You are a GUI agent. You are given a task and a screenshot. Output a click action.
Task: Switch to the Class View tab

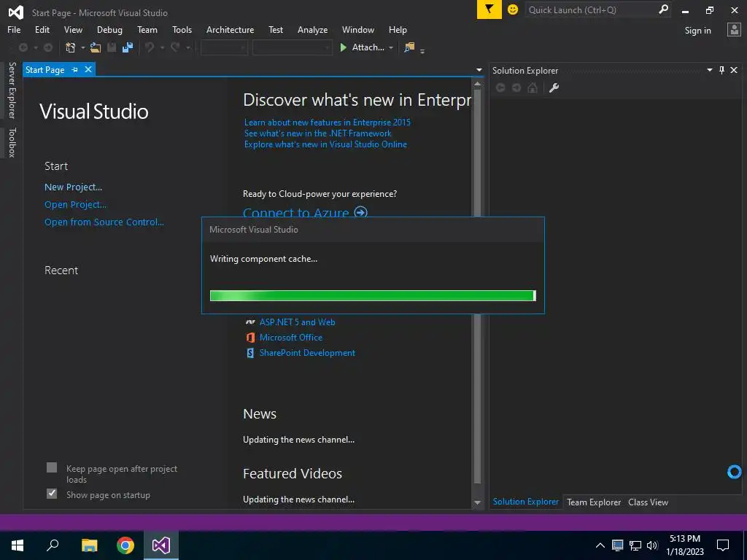pos(648,502)
